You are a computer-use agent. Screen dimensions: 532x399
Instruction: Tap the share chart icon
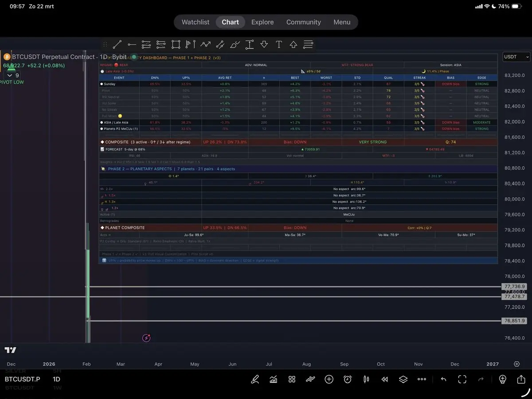point(521,379)
